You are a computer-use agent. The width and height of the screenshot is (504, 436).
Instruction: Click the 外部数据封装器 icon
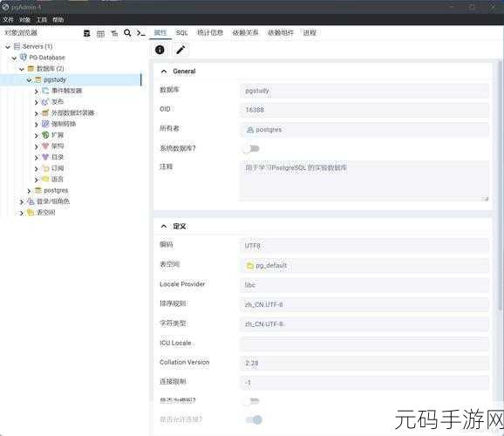tap(45, 112)
